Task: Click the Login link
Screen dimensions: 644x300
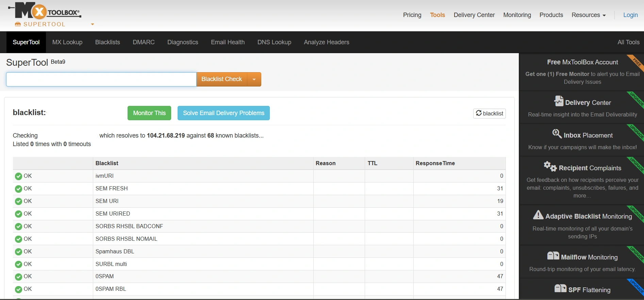Action: point(630,15)
